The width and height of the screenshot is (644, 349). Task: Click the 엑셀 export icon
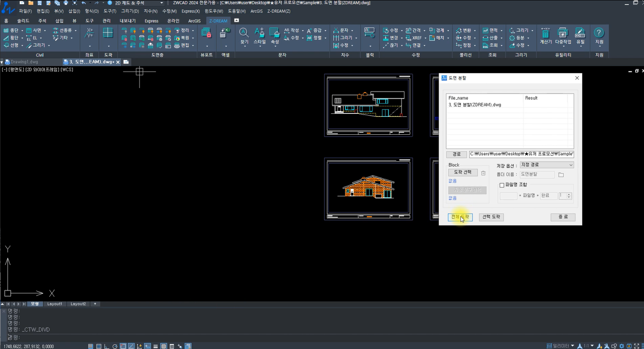(225, 33)
